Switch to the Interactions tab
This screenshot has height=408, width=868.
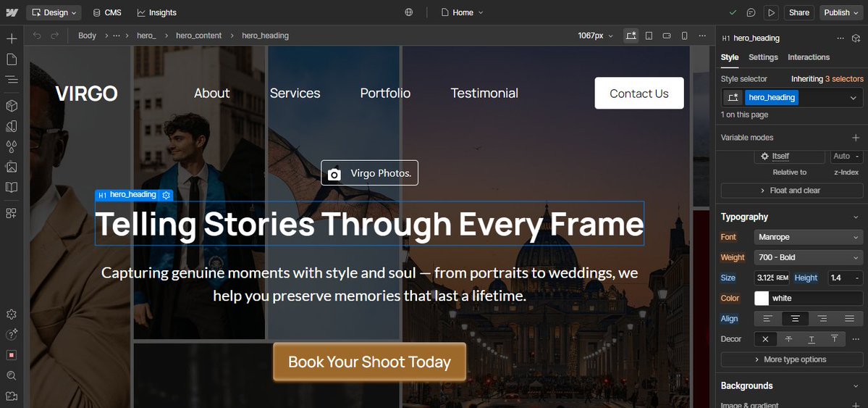(809, 57)
